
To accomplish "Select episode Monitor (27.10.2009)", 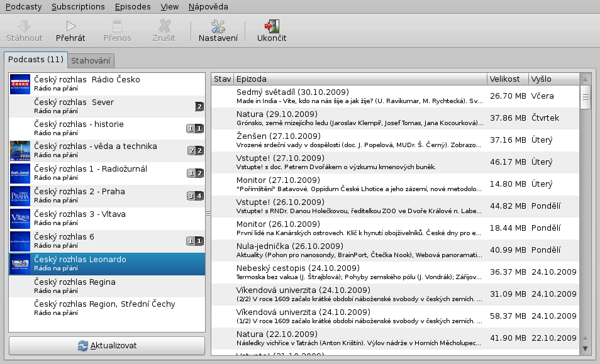I will [x=395, y=184].
